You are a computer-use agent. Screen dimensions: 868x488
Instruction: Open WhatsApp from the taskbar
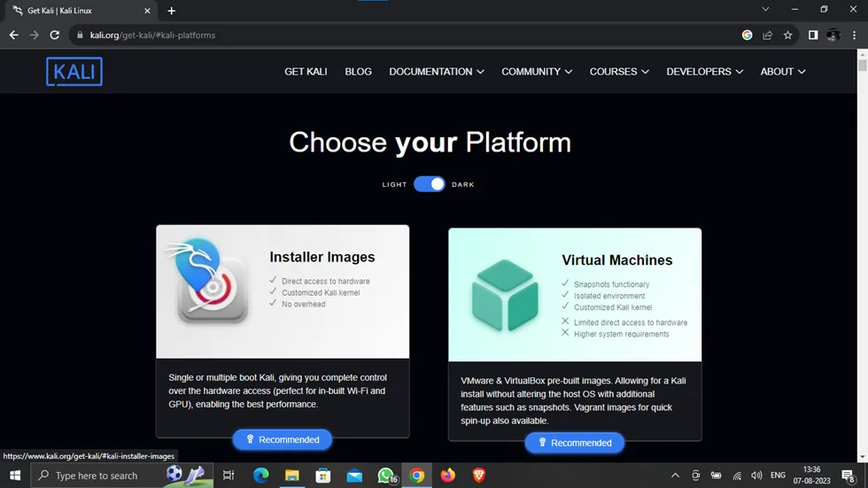tap(386, 476)
